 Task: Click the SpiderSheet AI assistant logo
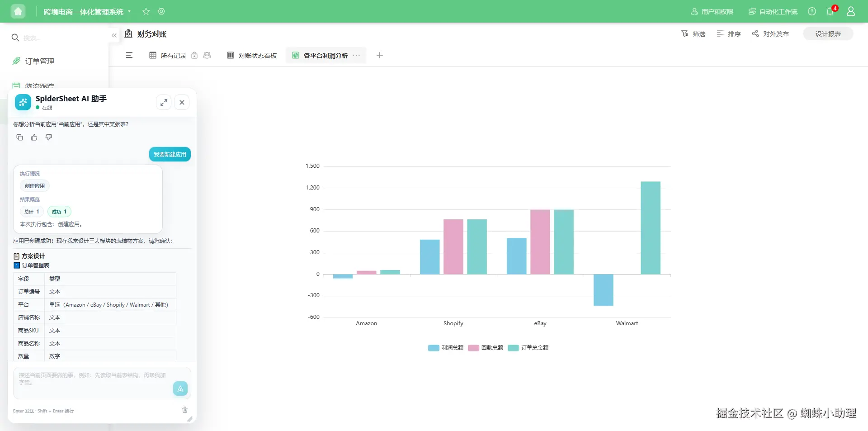pos(23,102)
